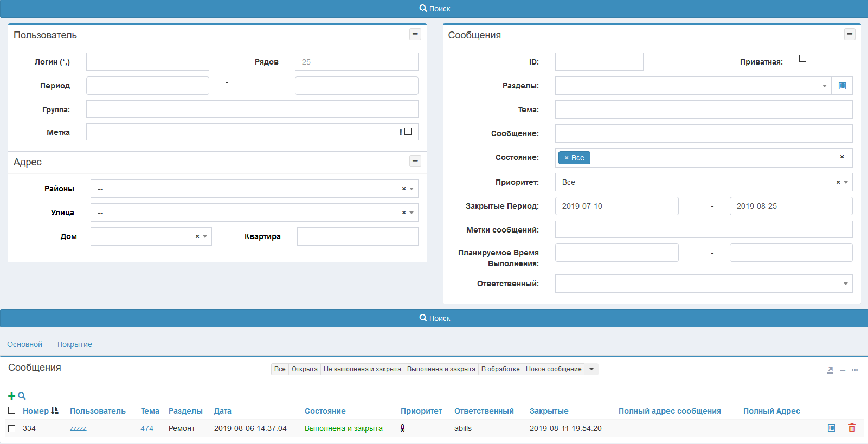Remove the Все tag from Состояние

click(x=567, y=158)
